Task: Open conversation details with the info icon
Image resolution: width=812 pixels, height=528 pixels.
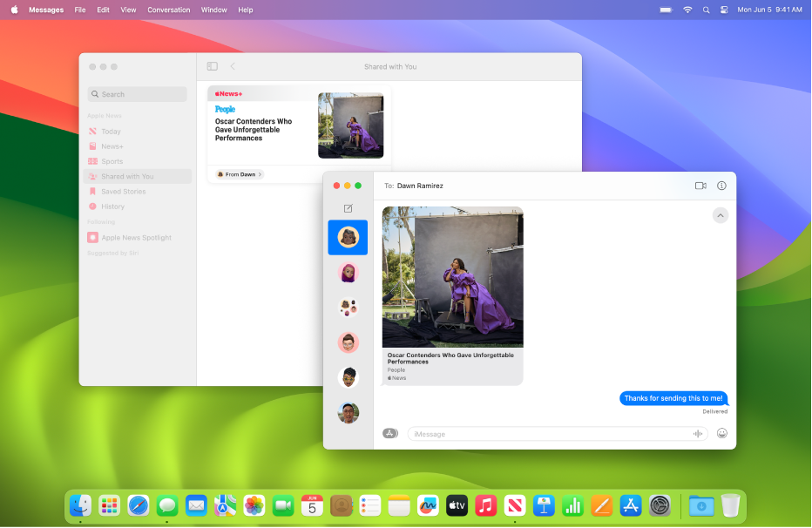Action: (x=721, y=186)
